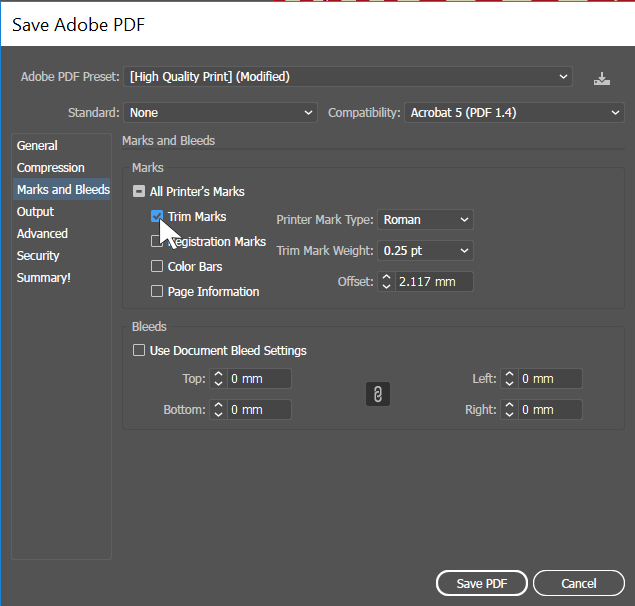
Task: Toggle the All Printer's Marks checkbox
Action: 139,192
